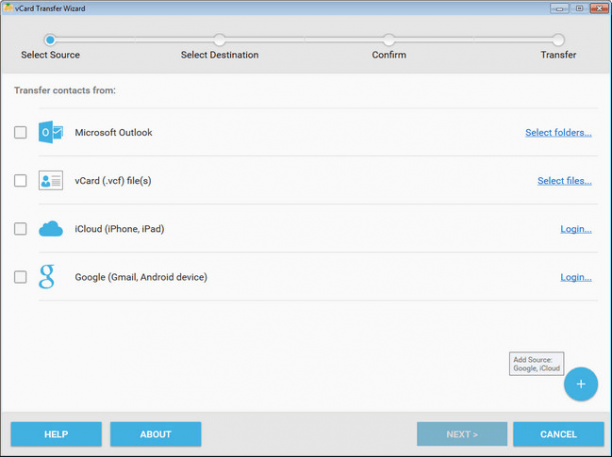
Task: Click the Select Source step label
Action: [x=50, y=55]
